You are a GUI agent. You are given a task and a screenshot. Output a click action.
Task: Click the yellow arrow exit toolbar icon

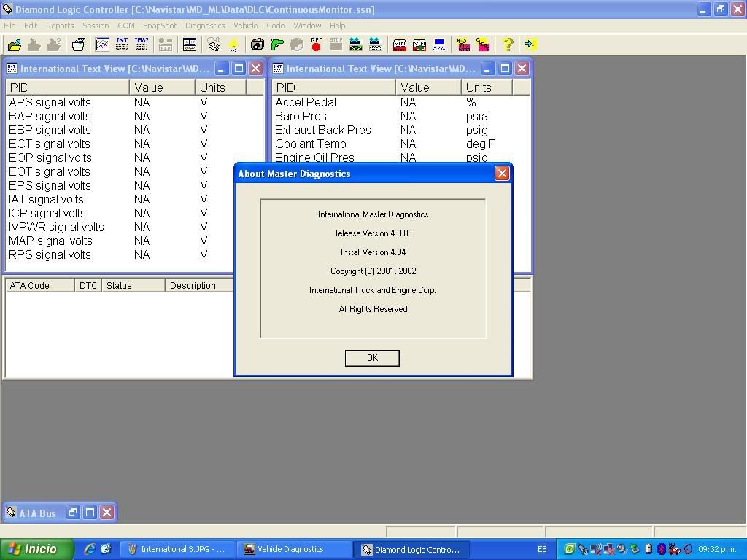530,44
